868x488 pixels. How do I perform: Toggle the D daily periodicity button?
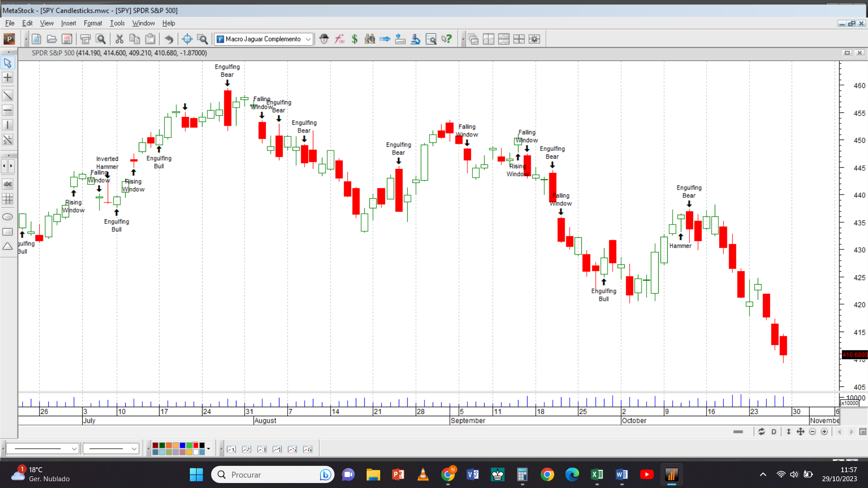774,432
